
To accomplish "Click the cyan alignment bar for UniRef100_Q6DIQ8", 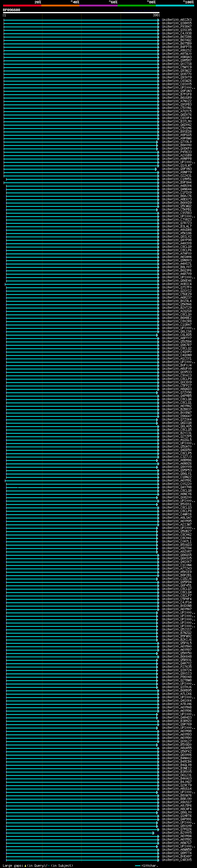I will coord(82,423).
